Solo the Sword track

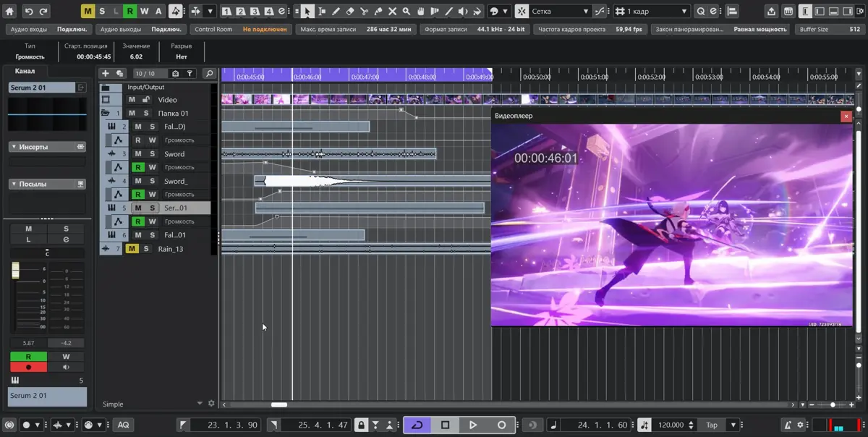[x=153, y=154]
